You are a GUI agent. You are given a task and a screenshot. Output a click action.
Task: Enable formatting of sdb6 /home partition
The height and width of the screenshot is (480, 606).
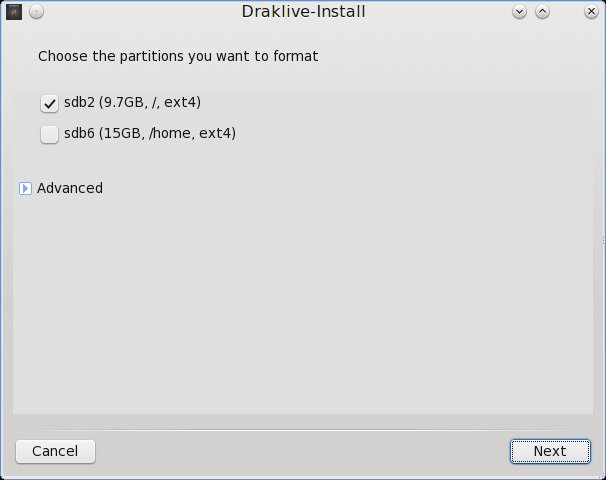[x=49, y=134]
